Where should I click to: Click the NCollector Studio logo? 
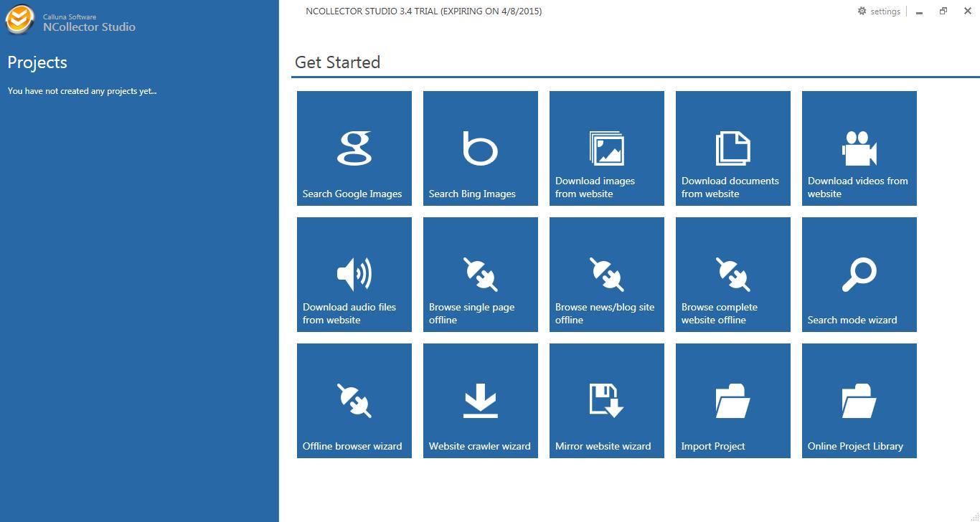[x=20, y=19]
